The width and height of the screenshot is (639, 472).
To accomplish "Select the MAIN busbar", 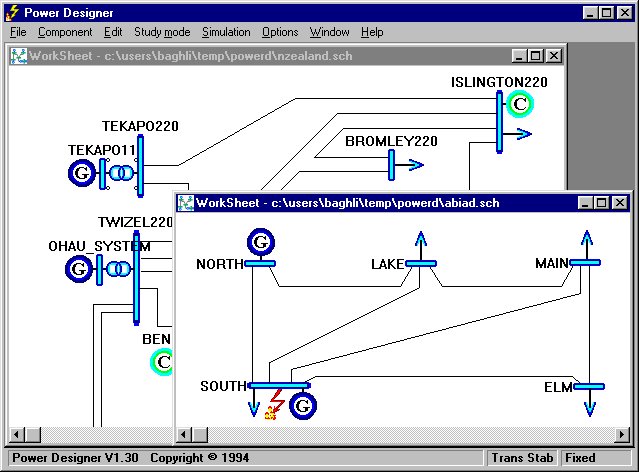I will click(585, 262).
